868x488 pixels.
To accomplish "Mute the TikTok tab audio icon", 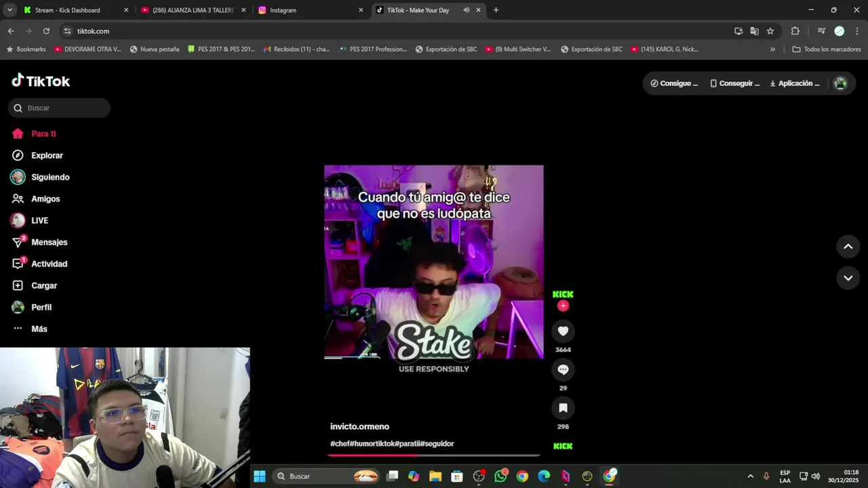I will coord(466,10).
